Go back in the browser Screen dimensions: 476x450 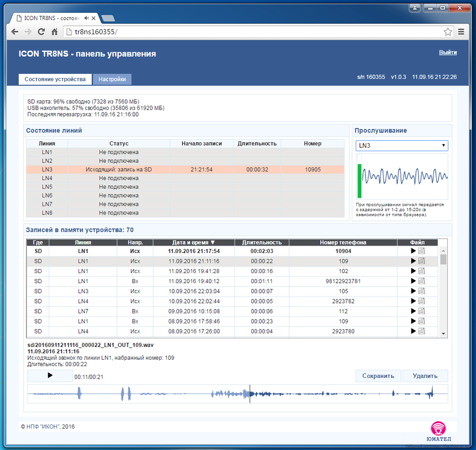click(x=15, y=32)
